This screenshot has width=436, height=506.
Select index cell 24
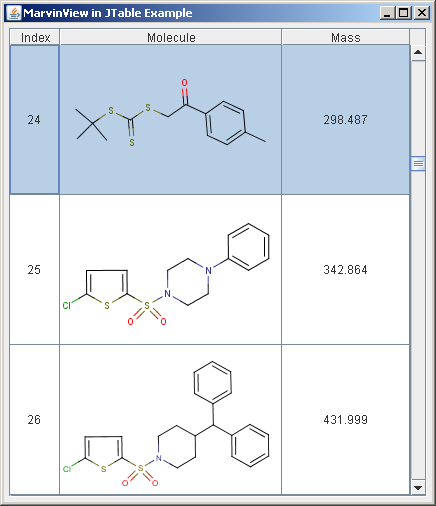[x=35, y=120]
